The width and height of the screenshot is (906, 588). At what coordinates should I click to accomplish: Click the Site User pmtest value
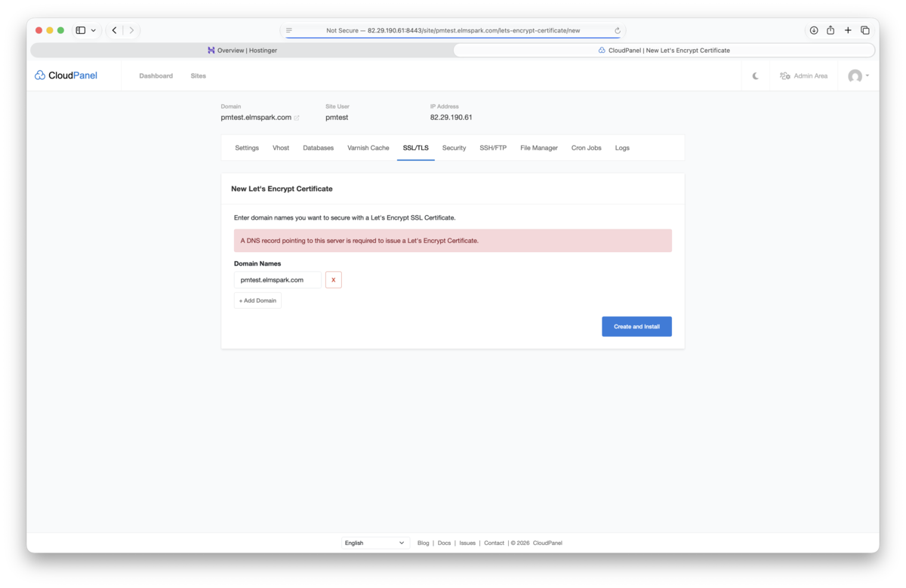click(x=337, y=118)
